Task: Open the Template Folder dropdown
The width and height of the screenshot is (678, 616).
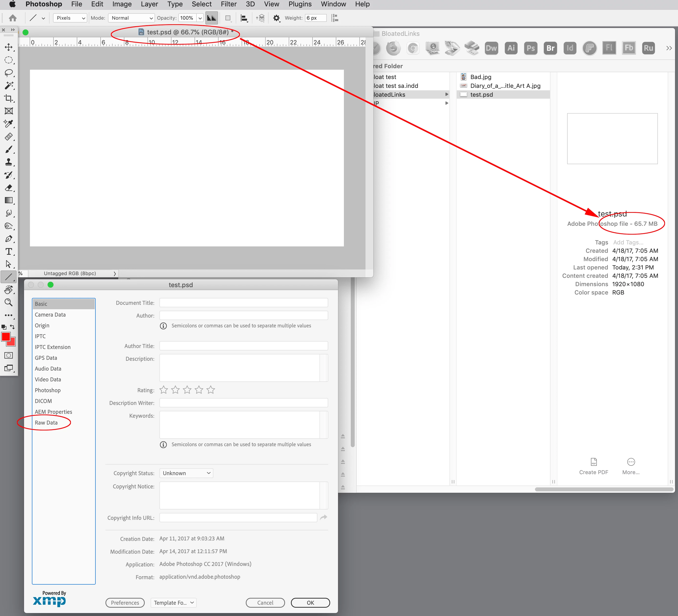Action: 173,603
